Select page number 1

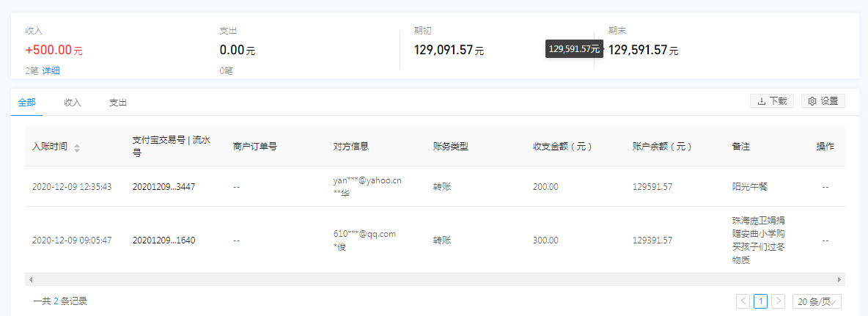click(761, 301)
